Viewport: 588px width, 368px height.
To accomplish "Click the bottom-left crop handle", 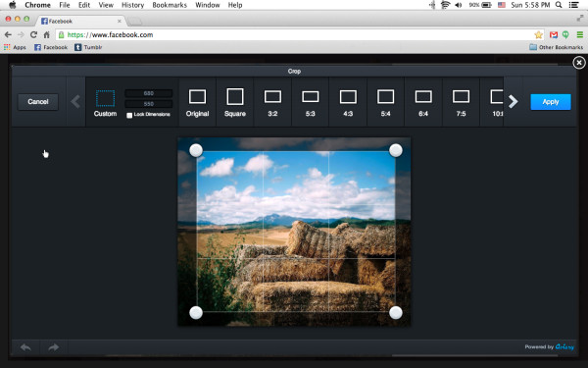I will tap(196, 312).
